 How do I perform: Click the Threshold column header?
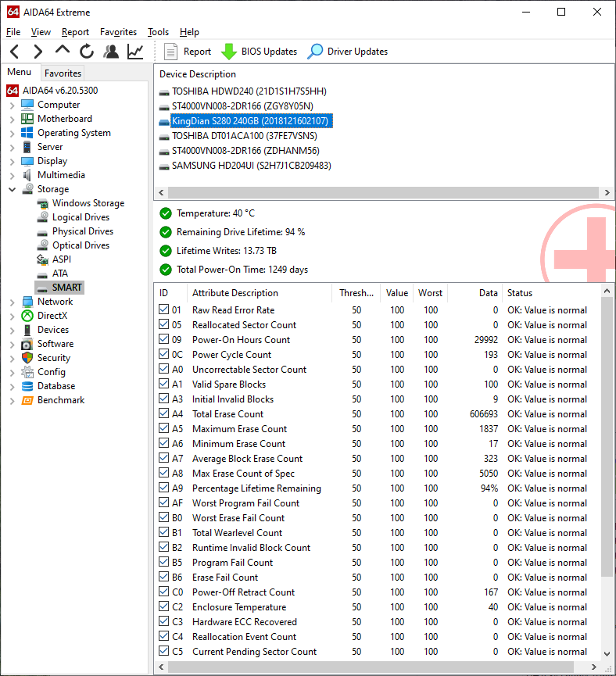coord(356,293)
